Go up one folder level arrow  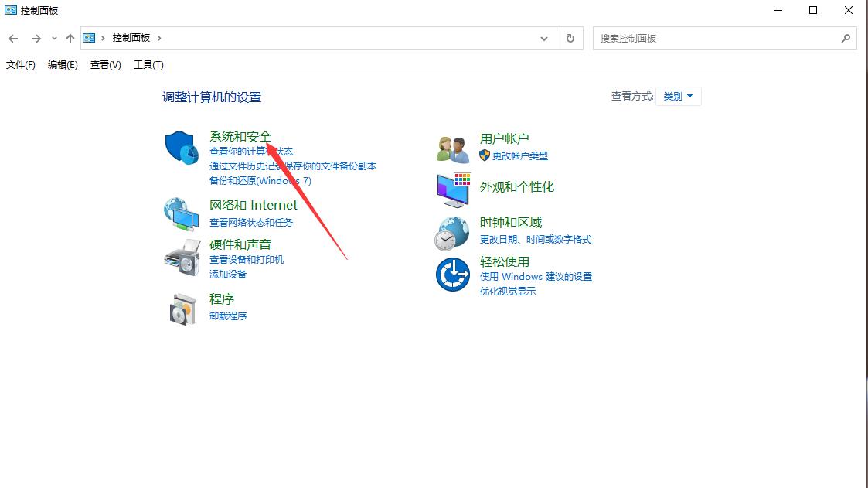[x=70, y=38]
